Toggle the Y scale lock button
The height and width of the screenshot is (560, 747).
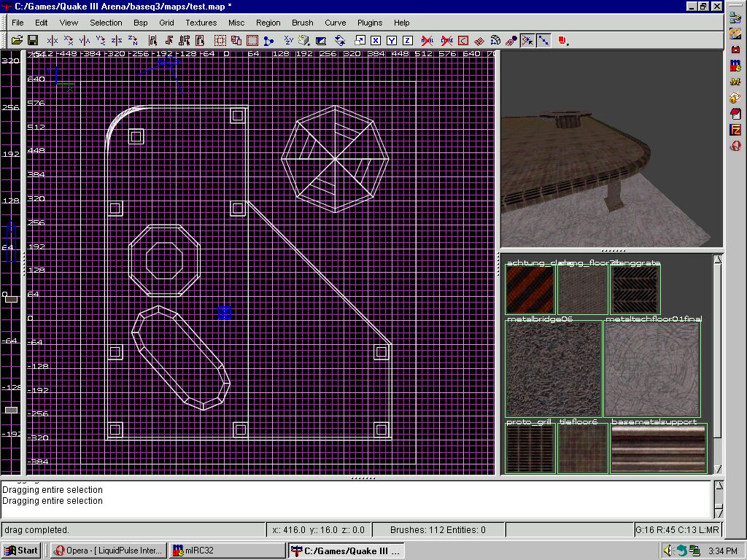392,41
